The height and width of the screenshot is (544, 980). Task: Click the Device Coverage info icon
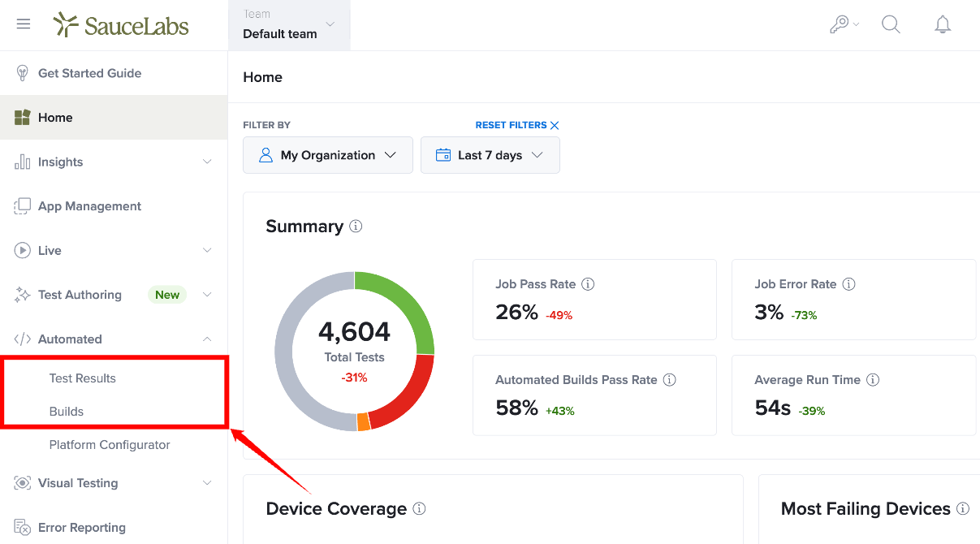(x=419, y=509)
